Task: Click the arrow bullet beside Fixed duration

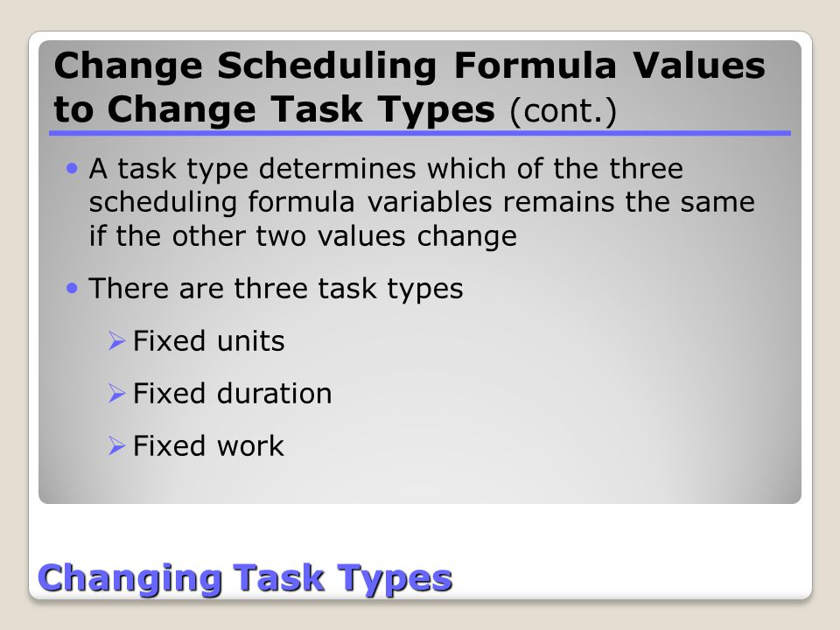Action: pyautogui.click(x=116, y=393)
